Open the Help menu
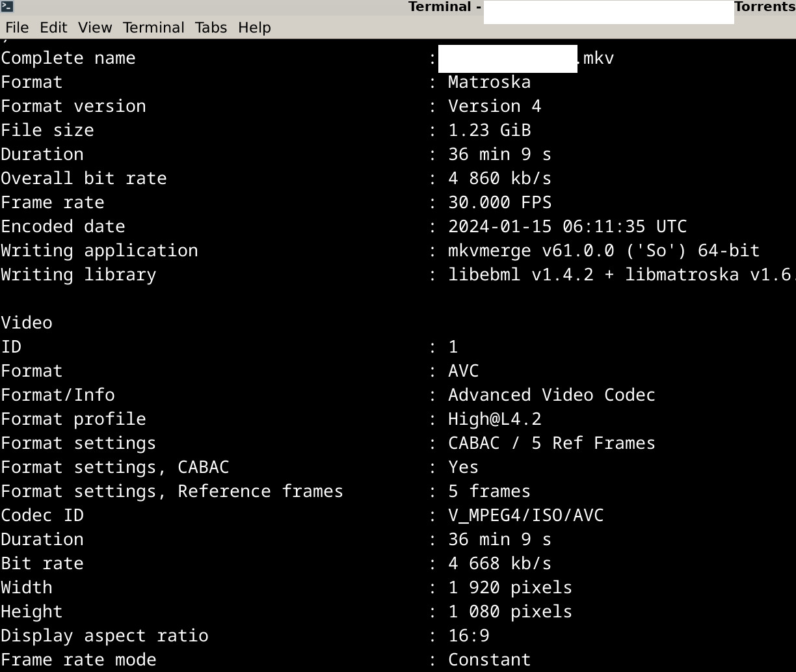This screenshot has height=672, width=796. [254, 27]
